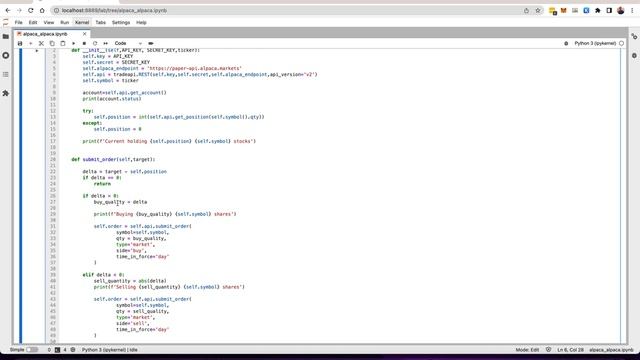
Task: Run the selected cell with the play icon
Action: pyautogui.click(x=73, y=43)
